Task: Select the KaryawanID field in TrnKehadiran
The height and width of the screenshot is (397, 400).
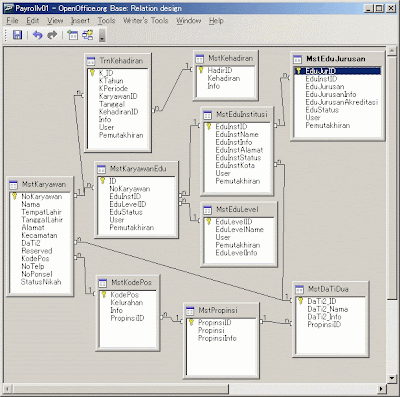Action: [118, 96]
